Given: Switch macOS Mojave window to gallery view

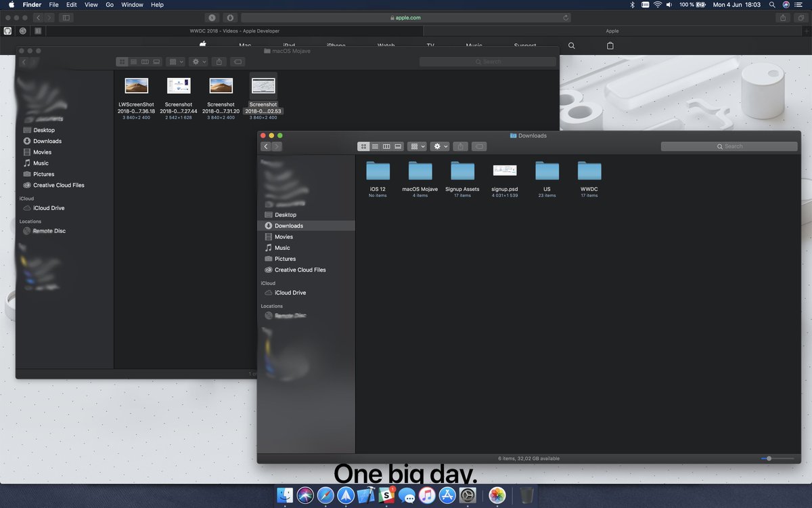Looking at the screenshot, I should (156, 62).
